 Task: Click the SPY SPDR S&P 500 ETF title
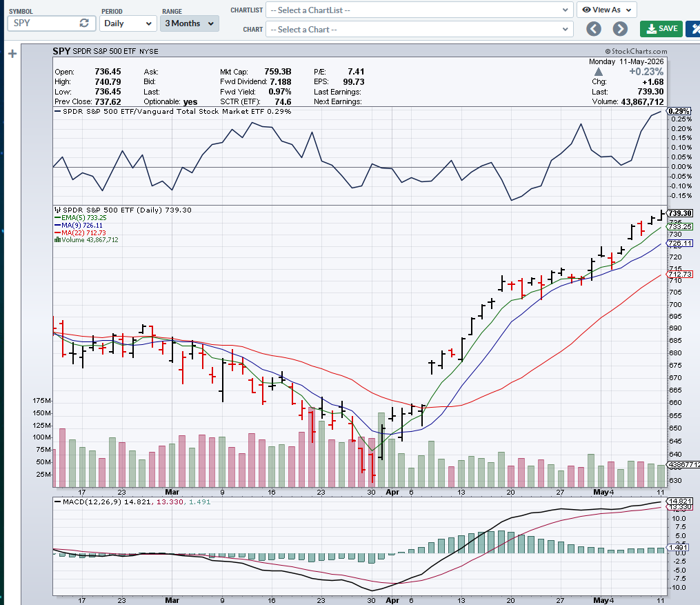coord(106,51)
